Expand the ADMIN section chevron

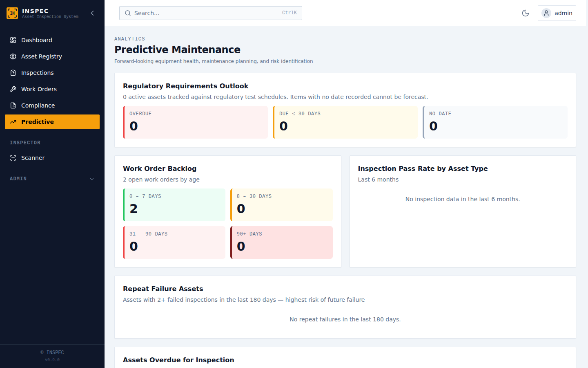(x=92, y=179)
